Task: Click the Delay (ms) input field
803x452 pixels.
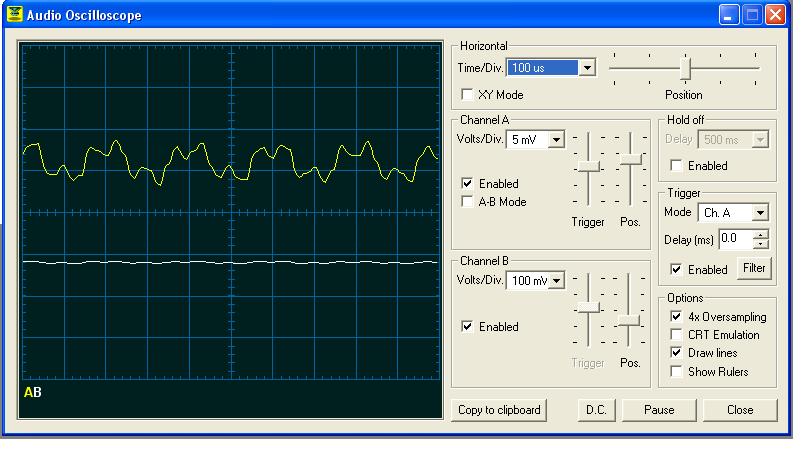Action: [x=736, y=239]
